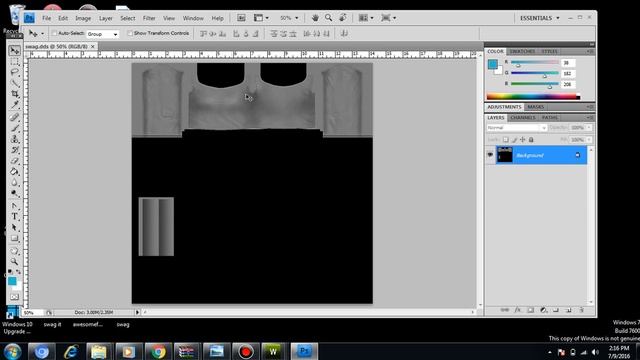This screenshot has width=640, height=360.
Task: Create a new layer group
Action: tap(556, 310)
